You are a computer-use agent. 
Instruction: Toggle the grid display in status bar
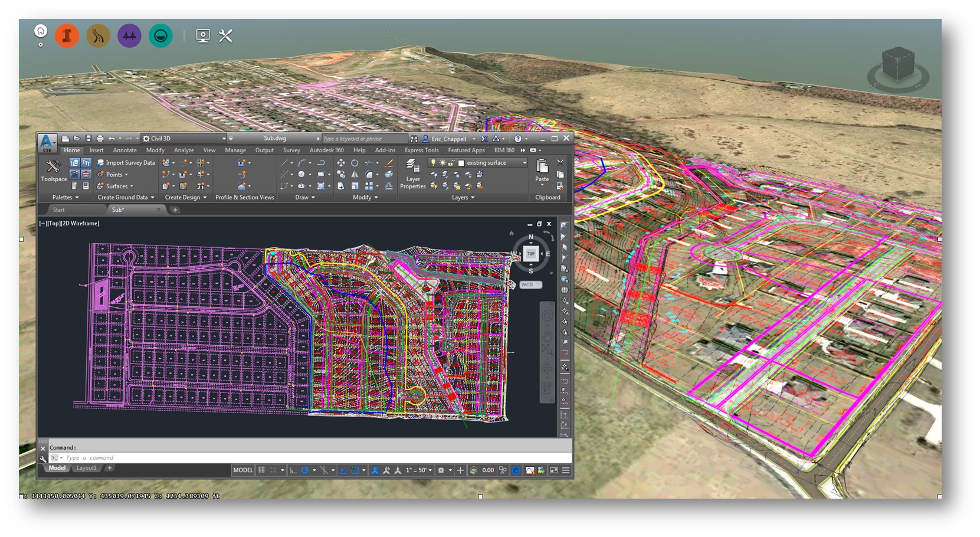(261, 470)
